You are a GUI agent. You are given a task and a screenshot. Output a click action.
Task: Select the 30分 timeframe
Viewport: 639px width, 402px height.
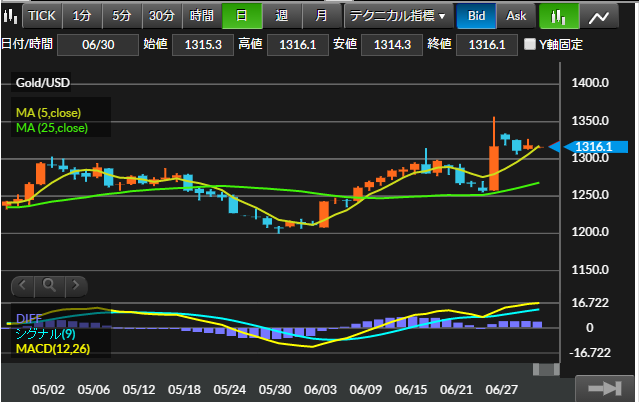(162, 16)
